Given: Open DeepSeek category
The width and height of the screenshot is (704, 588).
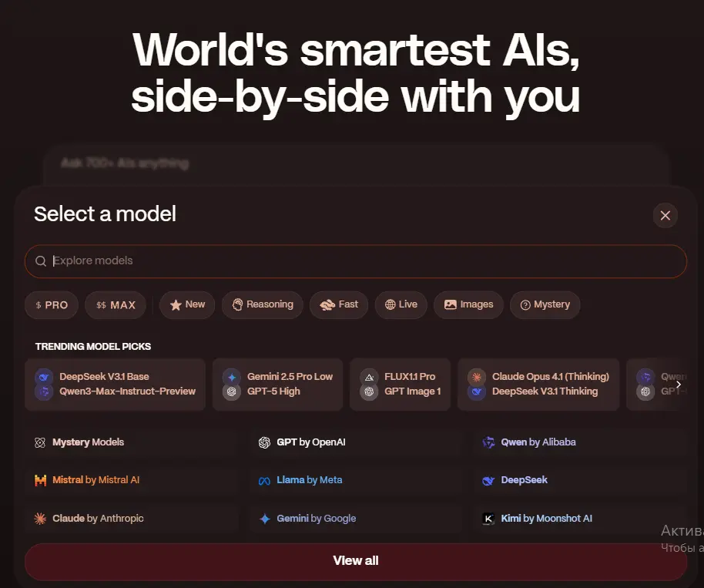Looking at the screenshot, I should tap(580, 480).
